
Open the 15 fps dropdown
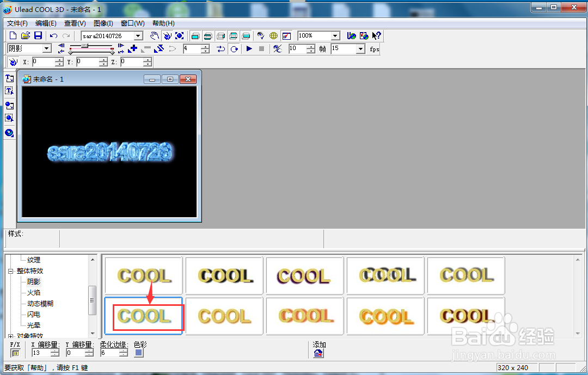360,49
